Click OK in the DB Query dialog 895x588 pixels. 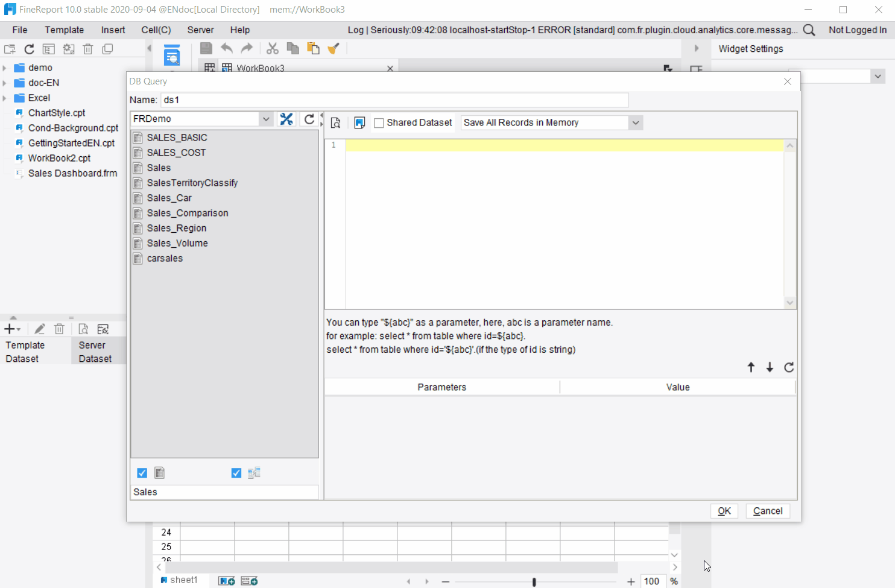click(x=724, y=511)
